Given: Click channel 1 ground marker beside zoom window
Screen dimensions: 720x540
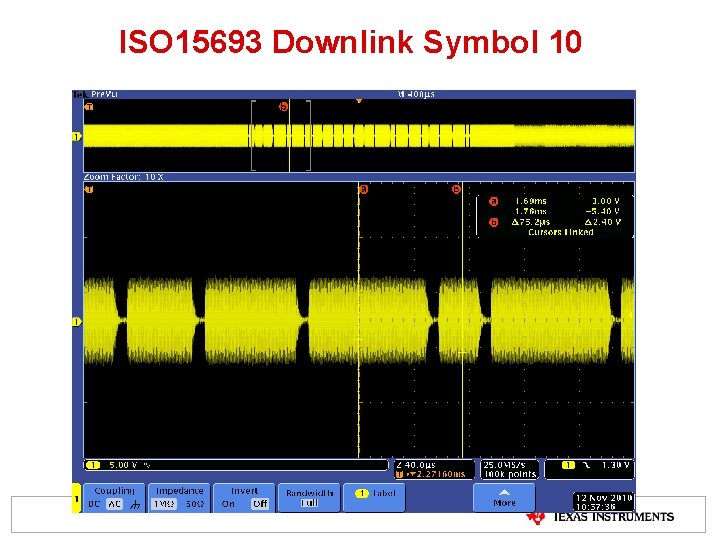Looking at the screenshot, I should click(x=76, y=322).
